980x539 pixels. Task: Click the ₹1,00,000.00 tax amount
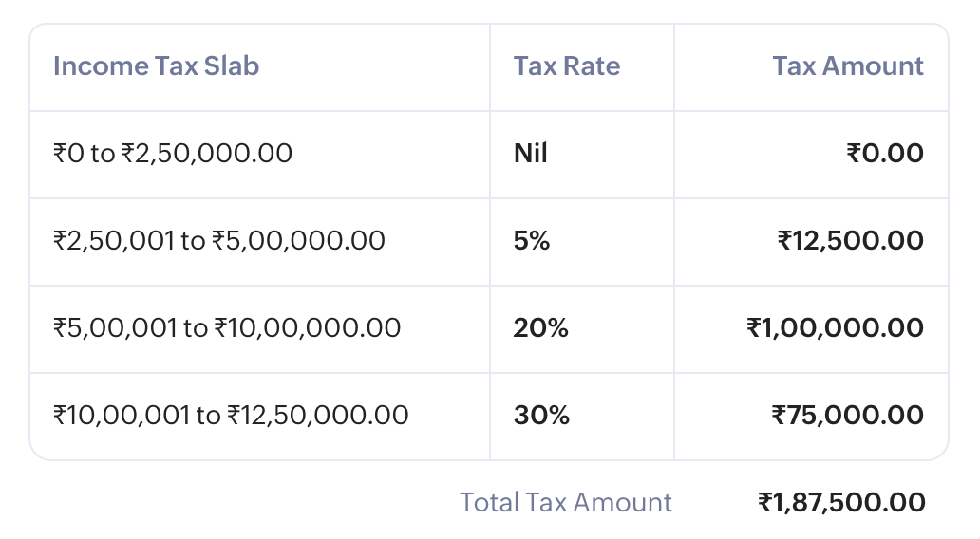835,328
